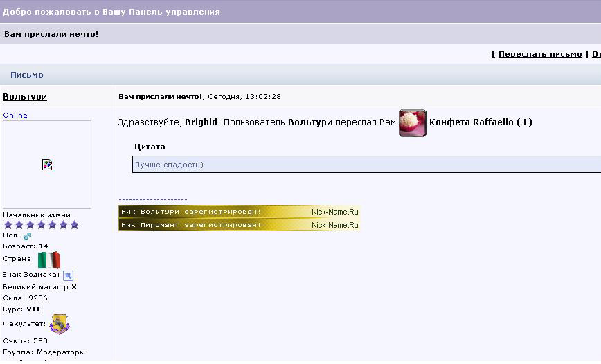Click the Переслать письмо link
601x364 pixels.
(x=540, y=54)
